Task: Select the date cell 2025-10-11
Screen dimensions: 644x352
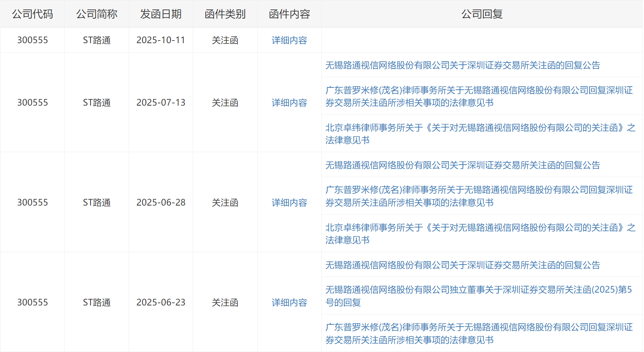Action: [161, 40]
